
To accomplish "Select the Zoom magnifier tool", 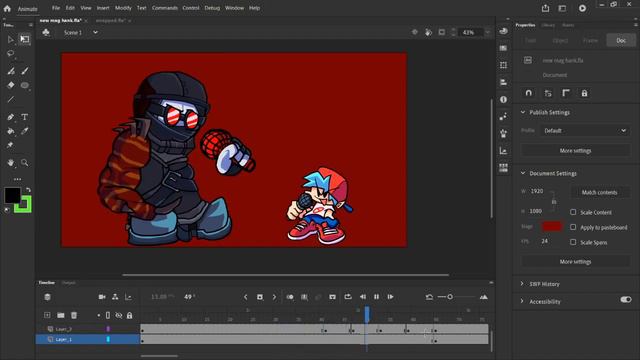I will point(25,163).
